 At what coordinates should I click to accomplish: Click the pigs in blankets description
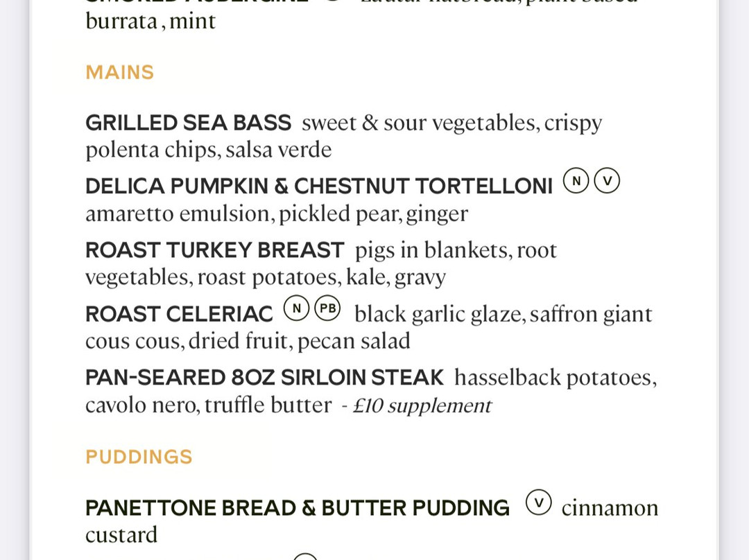(321, 263)
